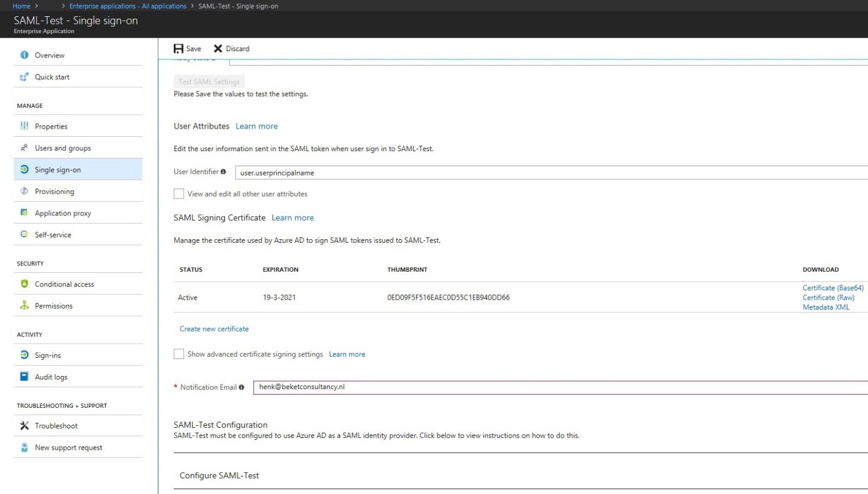Click Create new certificate
Viewport: 868px width, 494px height.
click(214, 329)
